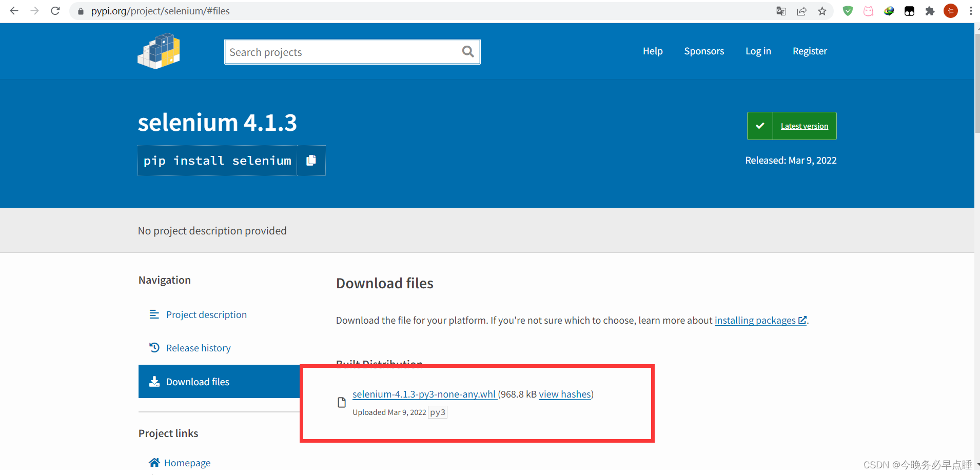Click the selenium 4.1.3 heading

click(x=218, y=123)
